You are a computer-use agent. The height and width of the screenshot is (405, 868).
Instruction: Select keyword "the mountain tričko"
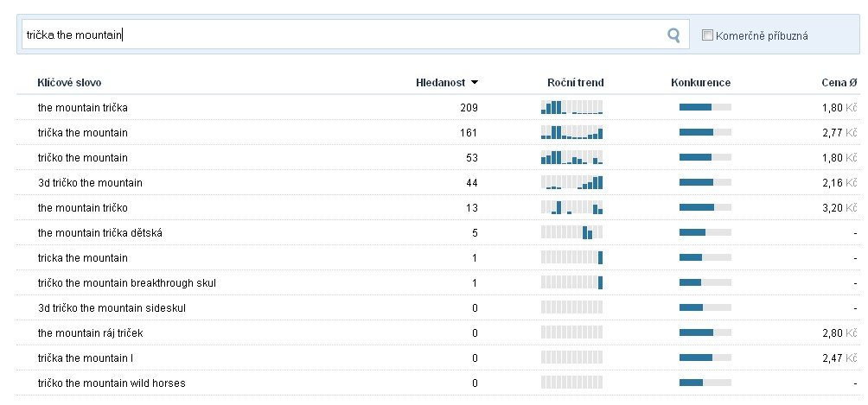[x=82, y=208]
